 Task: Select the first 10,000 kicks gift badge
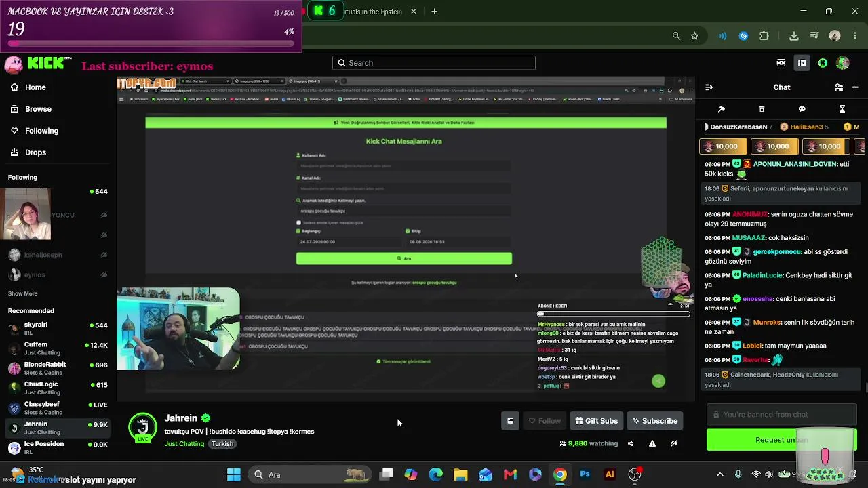pyautogui.click(x=723, y=146)
